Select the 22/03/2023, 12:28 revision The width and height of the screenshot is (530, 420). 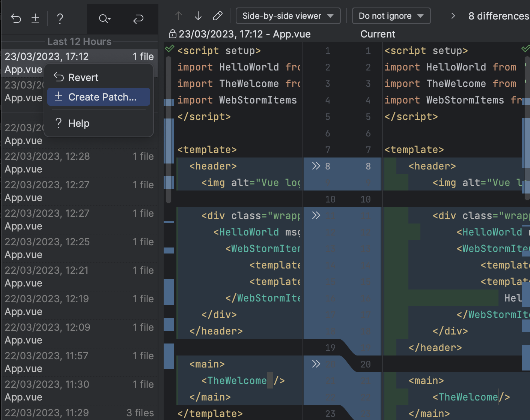(79, 163)
